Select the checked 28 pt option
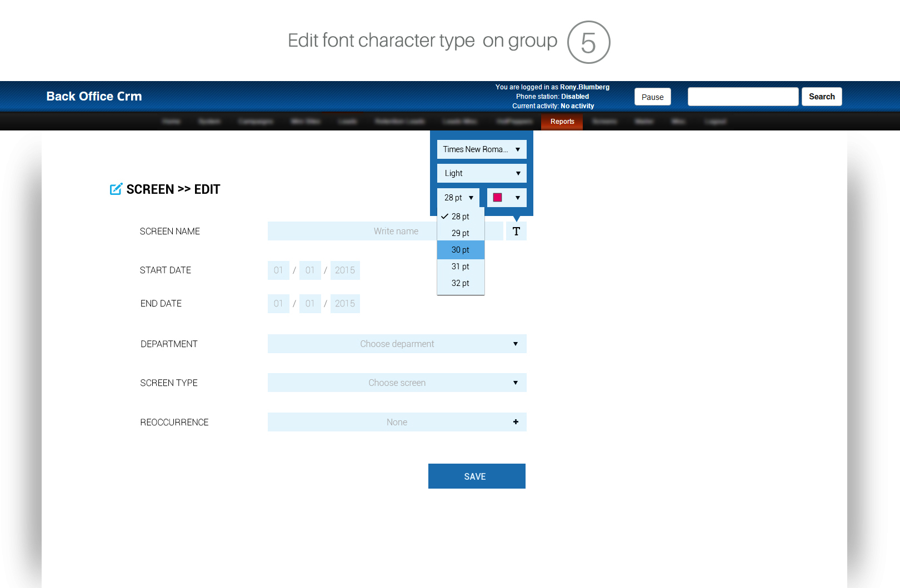 pos(461,217)
